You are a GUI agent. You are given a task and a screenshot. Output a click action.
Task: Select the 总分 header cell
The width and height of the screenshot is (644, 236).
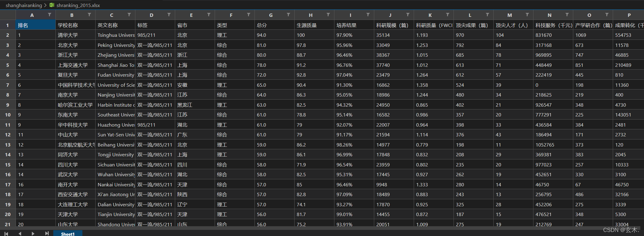pyautogui.click(x=274, y=25)
